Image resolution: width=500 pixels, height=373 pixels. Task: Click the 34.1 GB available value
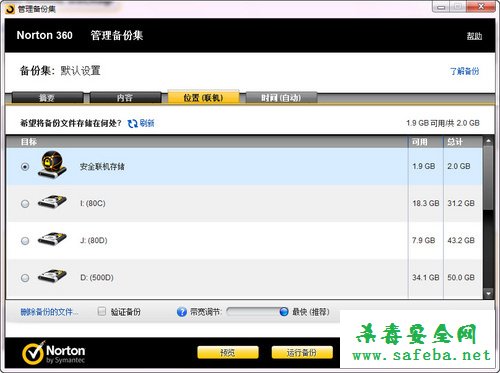426,277
